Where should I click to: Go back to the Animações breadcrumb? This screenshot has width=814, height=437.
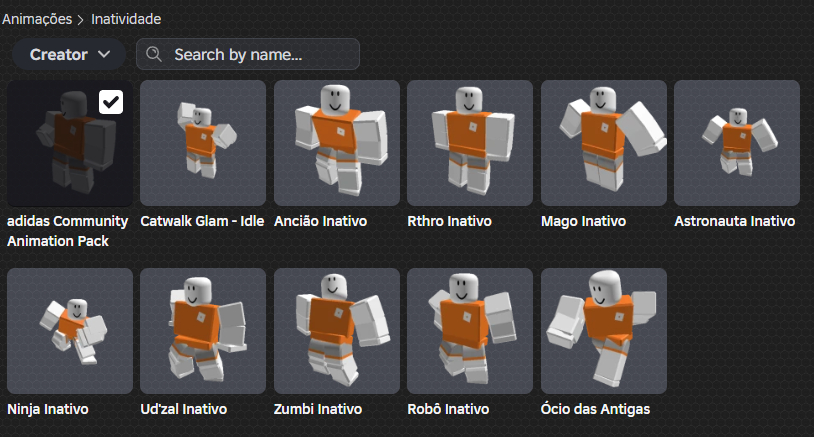(x=37, y=19)
